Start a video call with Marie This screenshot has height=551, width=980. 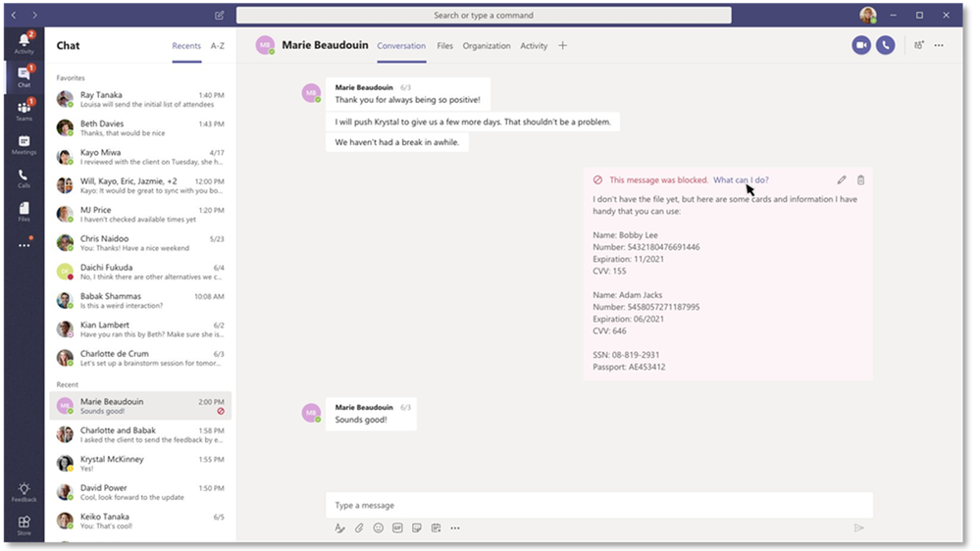861,45
